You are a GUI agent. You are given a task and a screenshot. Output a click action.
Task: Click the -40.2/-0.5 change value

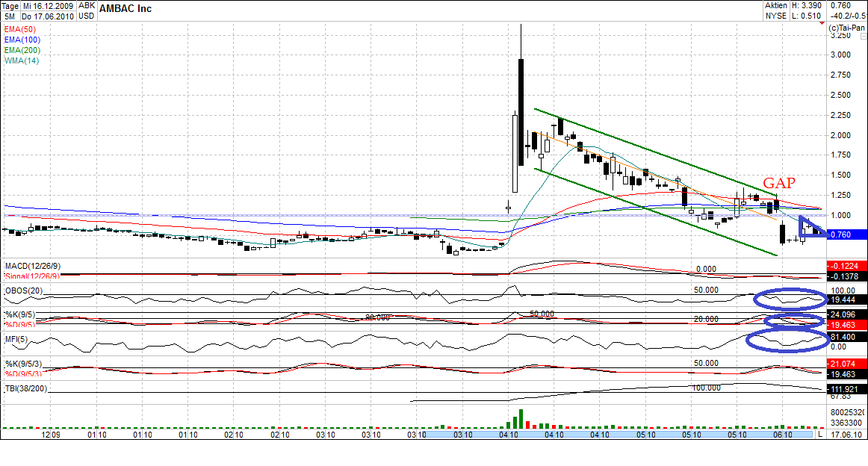click(x=848, y=16)
